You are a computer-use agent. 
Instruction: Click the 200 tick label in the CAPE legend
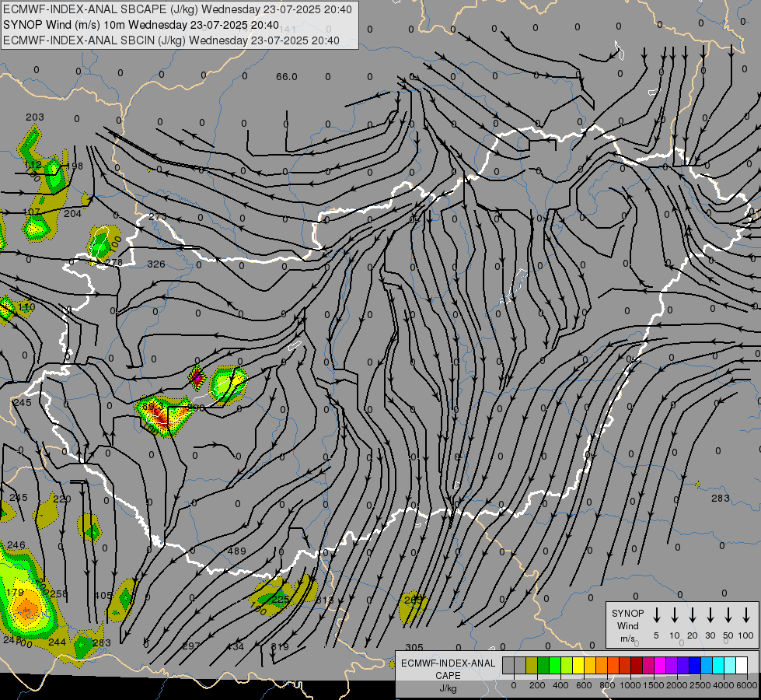click(537, 685)
